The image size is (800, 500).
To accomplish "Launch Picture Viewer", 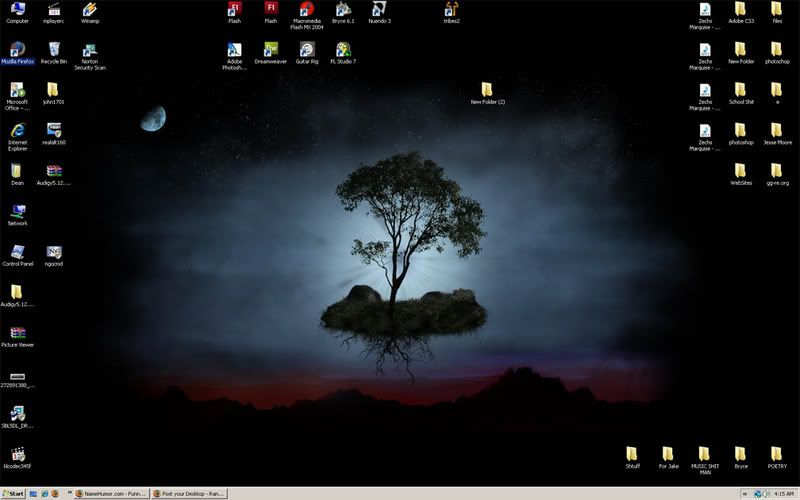I will tap(17, 336).
